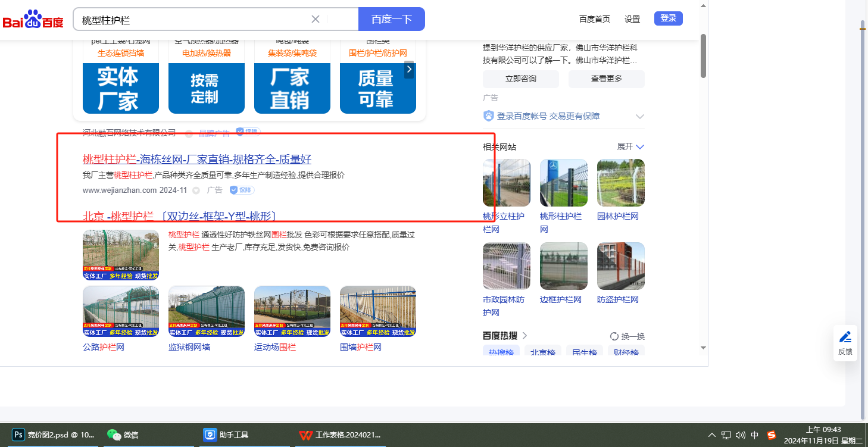This screenshot has width=868, height=447.
Task: Click the grey dropdown icon after 2024-11
Action: [x=196, y=190]
